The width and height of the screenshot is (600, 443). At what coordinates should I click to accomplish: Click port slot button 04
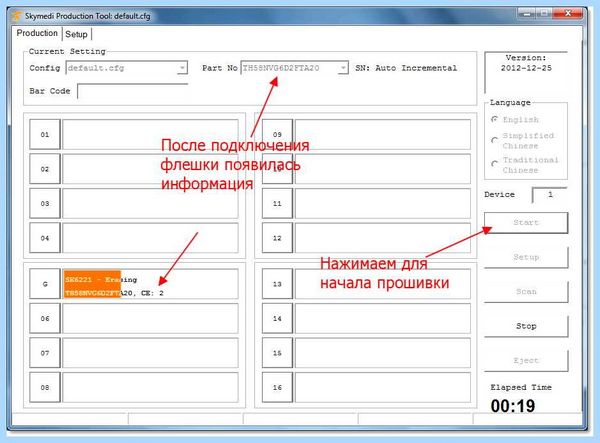tap(45, 238)
